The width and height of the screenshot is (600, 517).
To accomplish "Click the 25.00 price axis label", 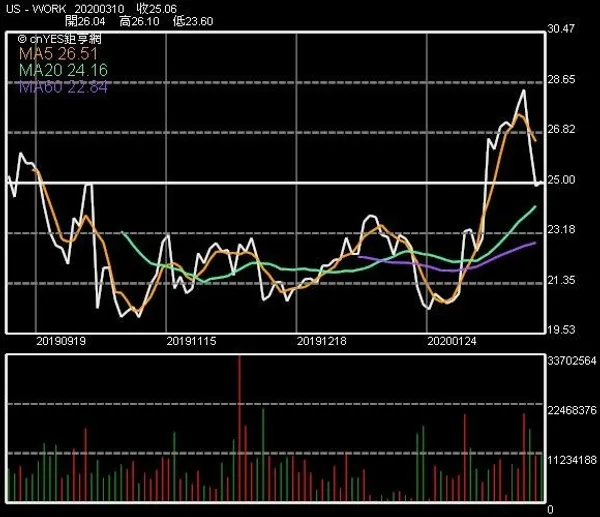I will pos(565,180).
